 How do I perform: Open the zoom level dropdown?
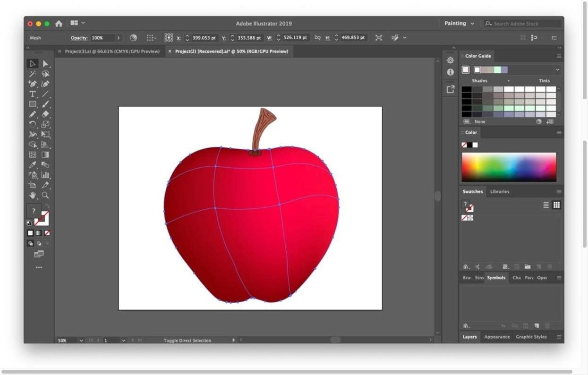pyautogui.click(x=81, y=340)
